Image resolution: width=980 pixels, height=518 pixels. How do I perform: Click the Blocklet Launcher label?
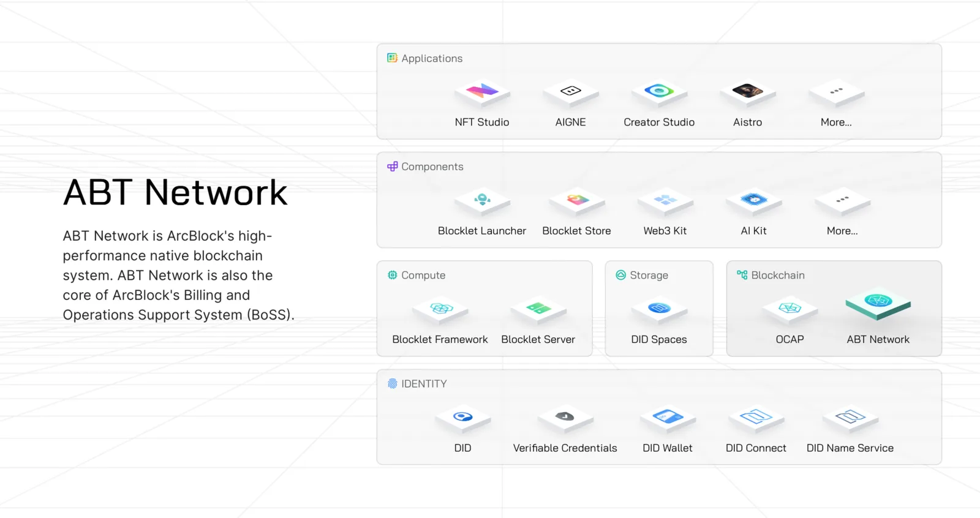click(482, 231)
